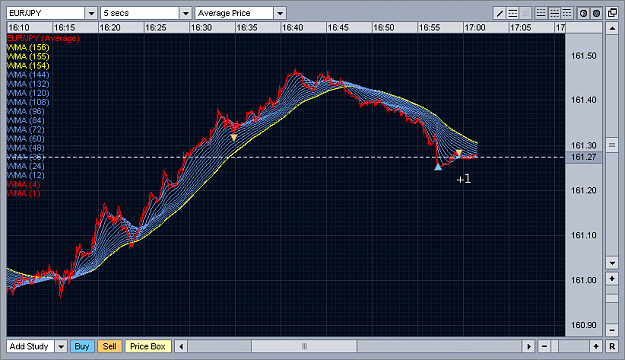The height and width of the screenshot is (360, 625).
Task: Select the WMA (60) legend entry
Action: pyautogui.click(x=26, y=139)
